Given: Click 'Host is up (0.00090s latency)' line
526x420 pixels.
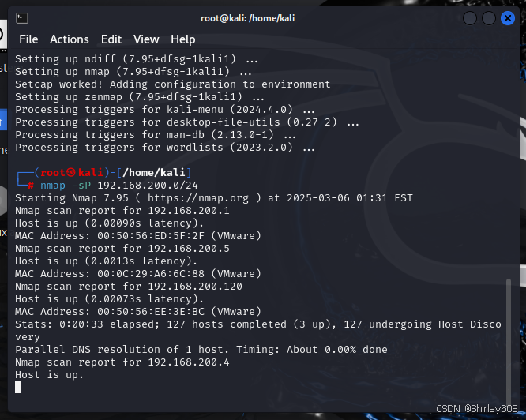Looking at the screenshot, I should (x=109, y=223).
